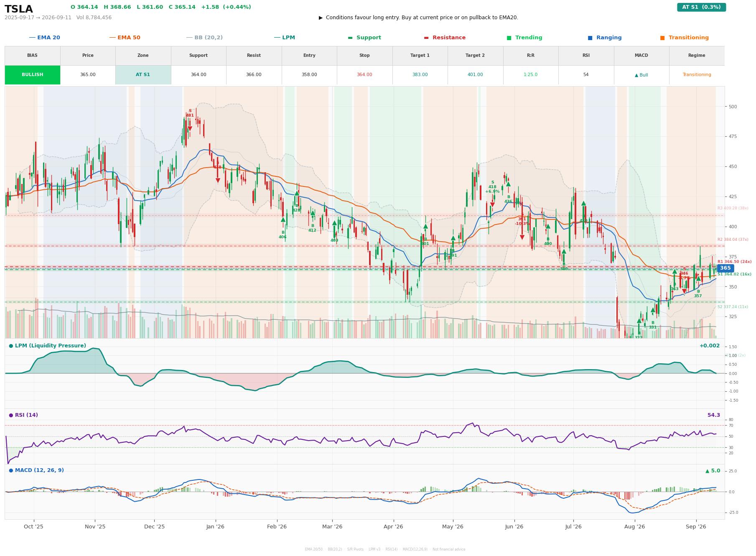Click the red Resistance legend swatch
The width and height of the screenshot is (756, 556).
tap(426, 38)
